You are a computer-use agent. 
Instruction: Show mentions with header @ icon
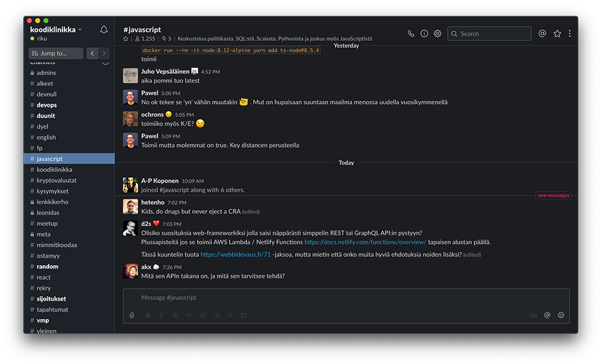[x=542, y=34]
